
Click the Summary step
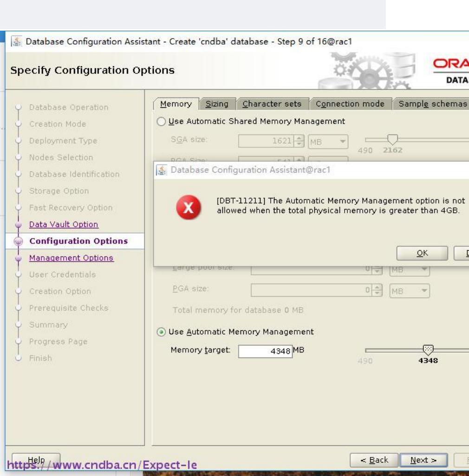(49, 325)
